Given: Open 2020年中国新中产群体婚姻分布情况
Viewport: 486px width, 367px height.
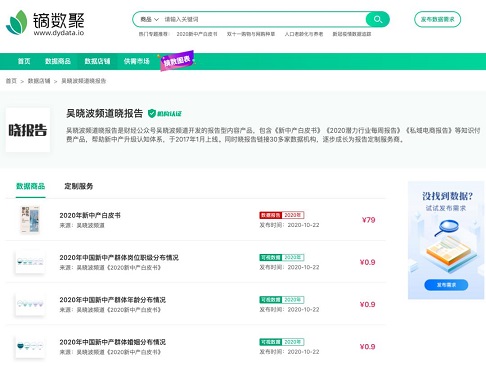Looking at the screenshot, I should click(x=113, y=342).
